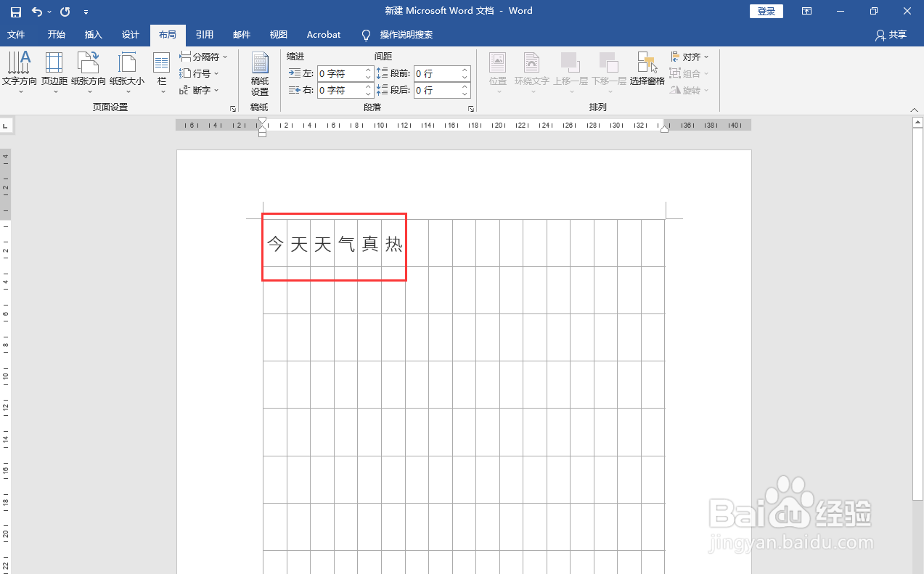Open the 段落 paragraph dialog launcher
This screenshot has height=574, width=924.
(471, 107)
